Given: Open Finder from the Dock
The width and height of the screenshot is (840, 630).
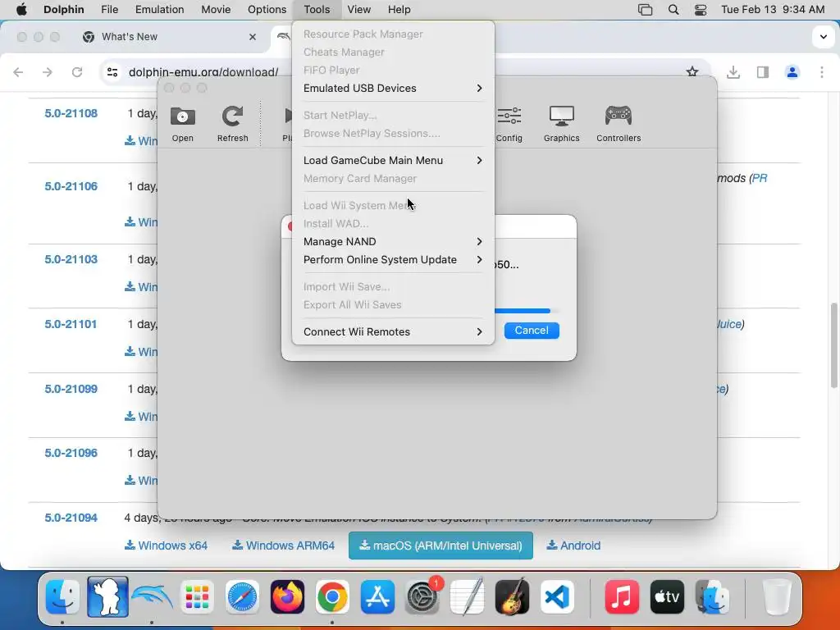Looking at the screenshot, I should click(x=62, y=596).
